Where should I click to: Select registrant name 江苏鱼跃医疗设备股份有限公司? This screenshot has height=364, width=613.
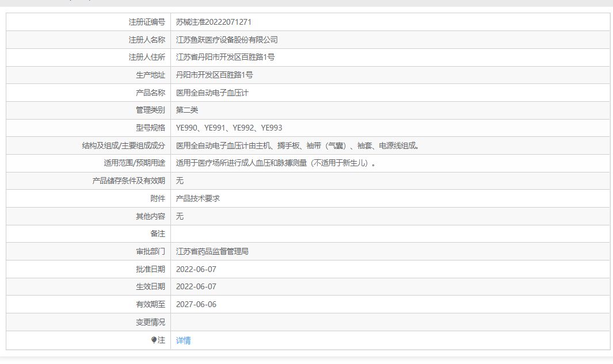click(227, 40)
